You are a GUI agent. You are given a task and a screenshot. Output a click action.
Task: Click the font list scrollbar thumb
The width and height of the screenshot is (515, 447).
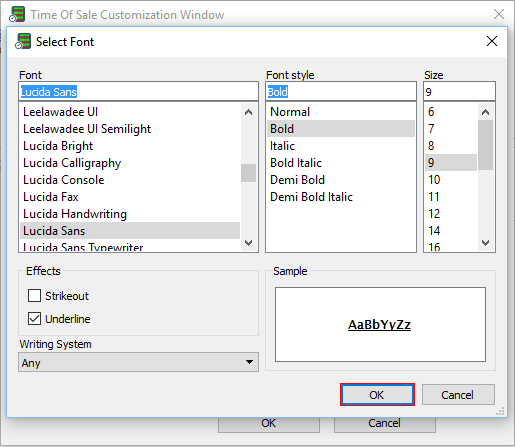[248, 173]
